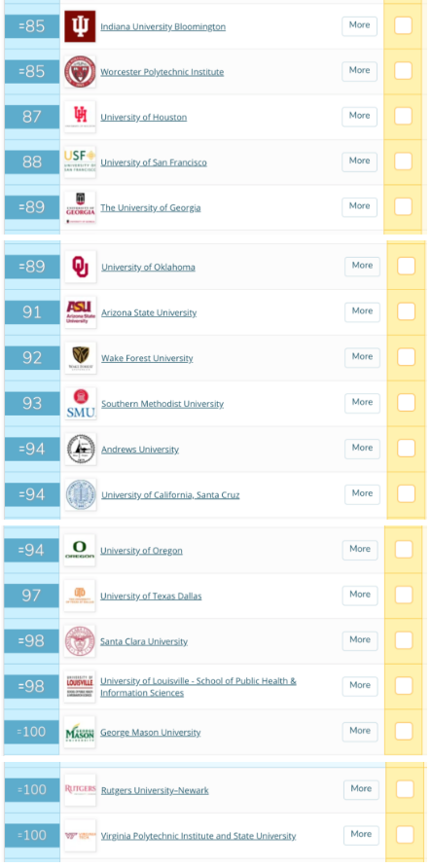Open the University of California, Santa Cruz link
Image resolution: width=432 pixels, height=868 pixels.
tap(170, 495)
